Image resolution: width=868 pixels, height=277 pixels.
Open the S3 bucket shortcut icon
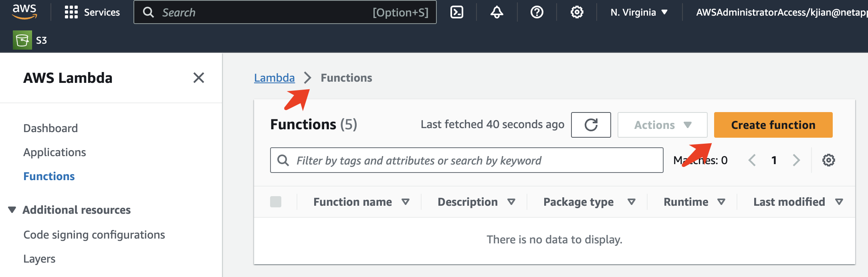point(22,40)
